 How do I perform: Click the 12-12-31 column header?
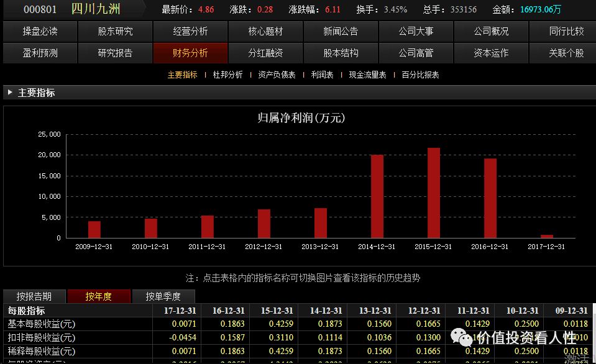coord(424,311)
